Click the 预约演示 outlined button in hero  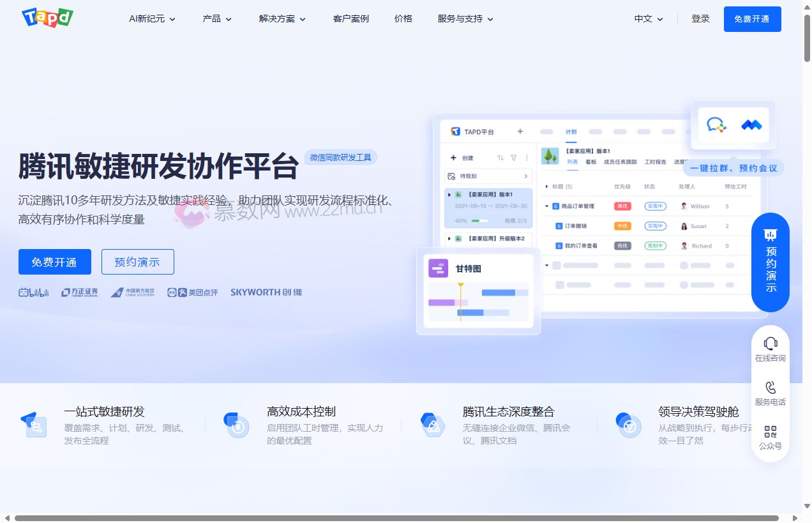click(x=137, y=262)
